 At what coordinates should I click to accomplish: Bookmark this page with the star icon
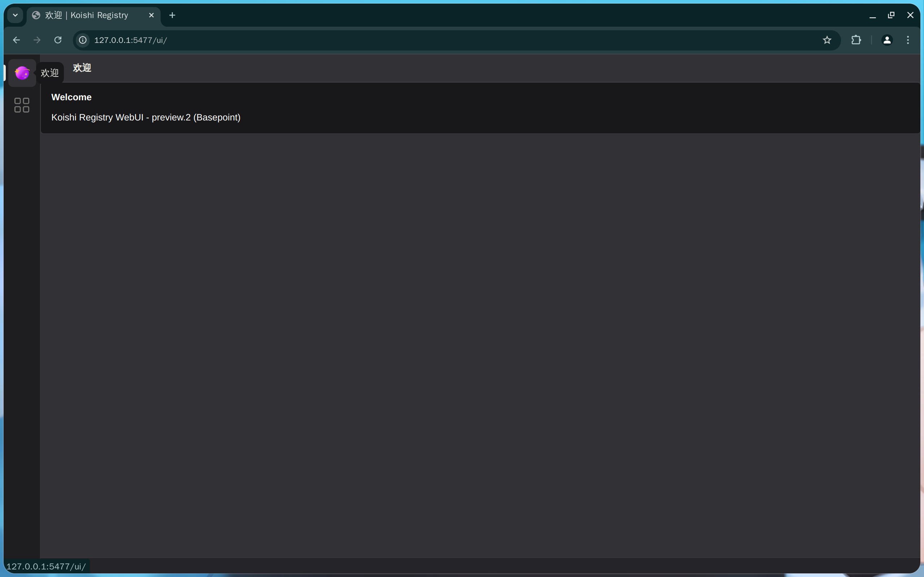pos(827,40)
